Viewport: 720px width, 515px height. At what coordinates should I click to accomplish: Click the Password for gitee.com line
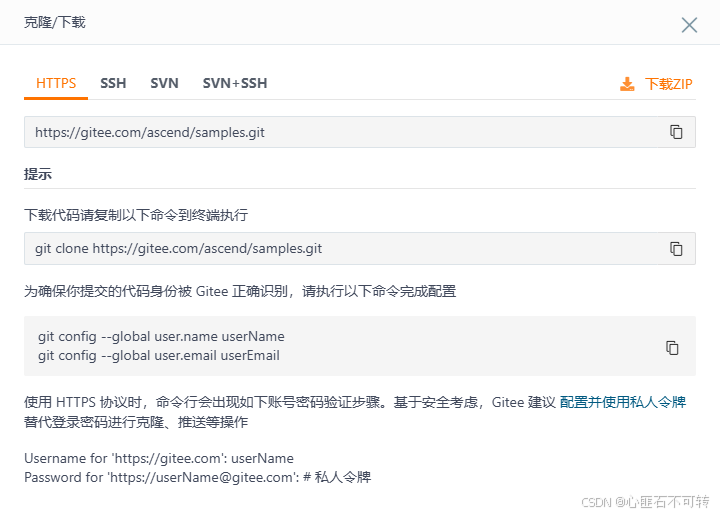coord(197,477)
